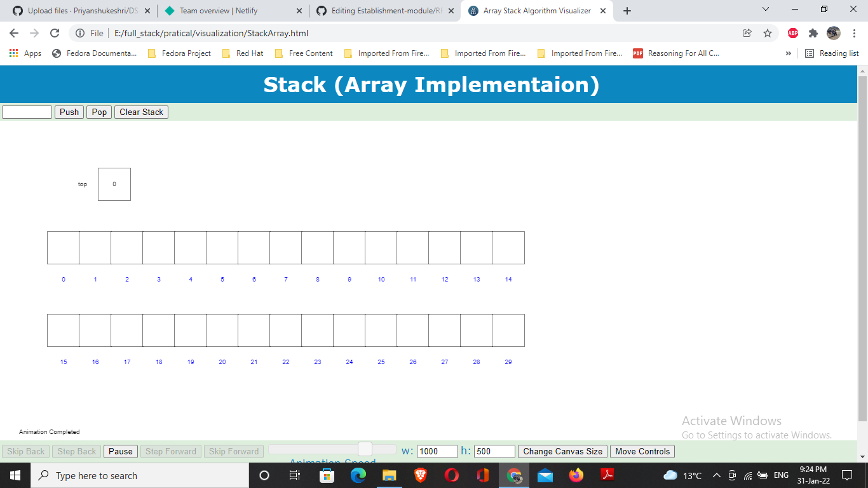Viewport: 868px width, 488px height.
Task: Launch Opera browser from taskbar
Action: (452, 475)
